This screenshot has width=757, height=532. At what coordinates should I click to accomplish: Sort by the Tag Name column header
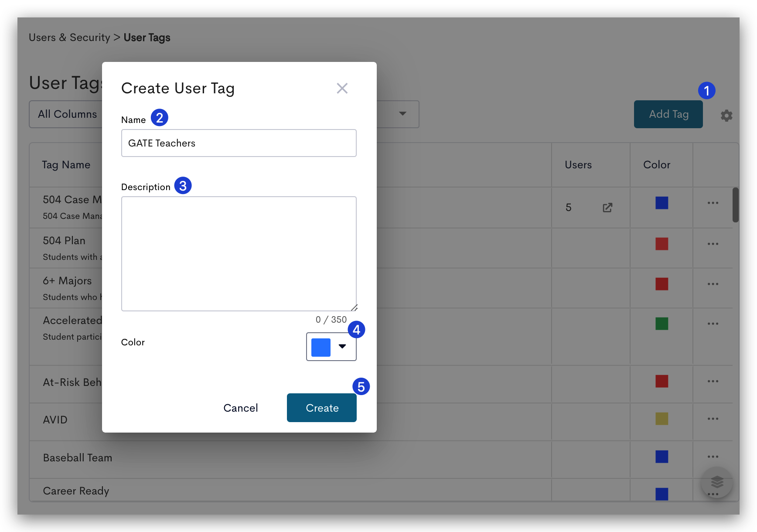point(66,165)
